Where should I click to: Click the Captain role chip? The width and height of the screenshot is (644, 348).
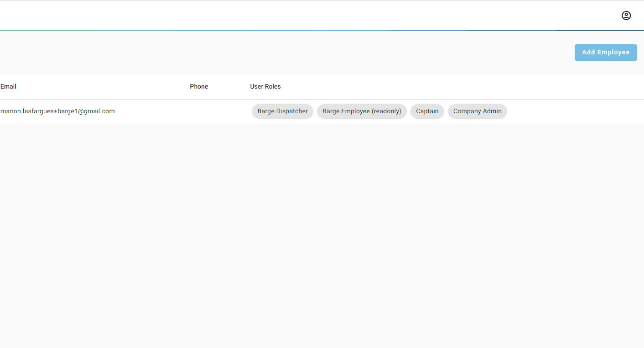pos(427,111)
